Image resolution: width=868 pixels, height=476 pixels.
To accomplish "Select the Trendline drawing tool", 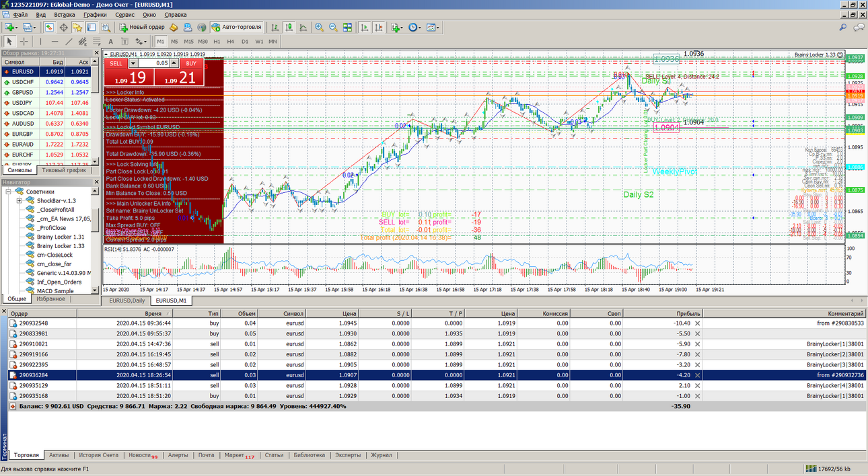I will (69, 42).
